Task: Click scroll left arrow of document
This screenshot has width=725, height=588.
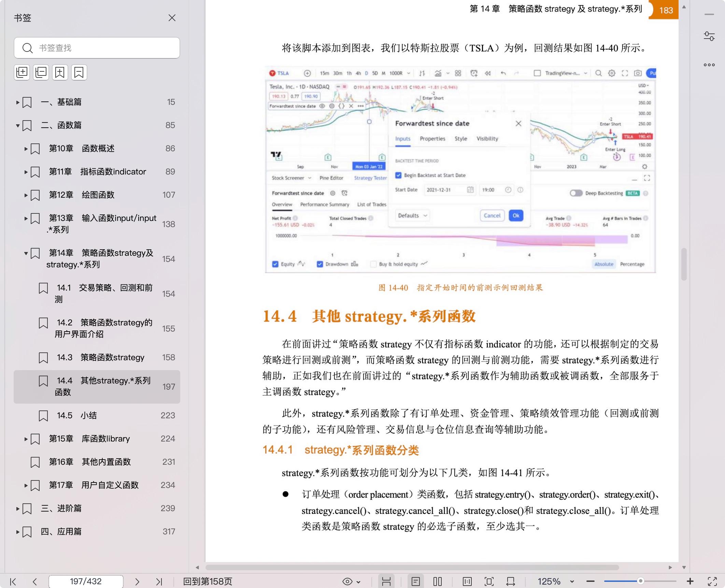Action: [x=197, y=568]
